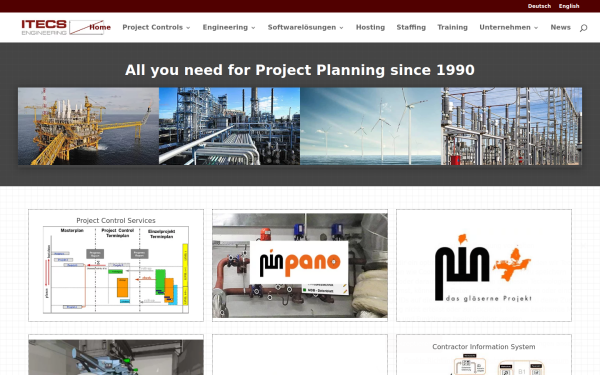Open the pin das gläserne Projekt card
Screen dimensions: 600x375
pos(484,265)
